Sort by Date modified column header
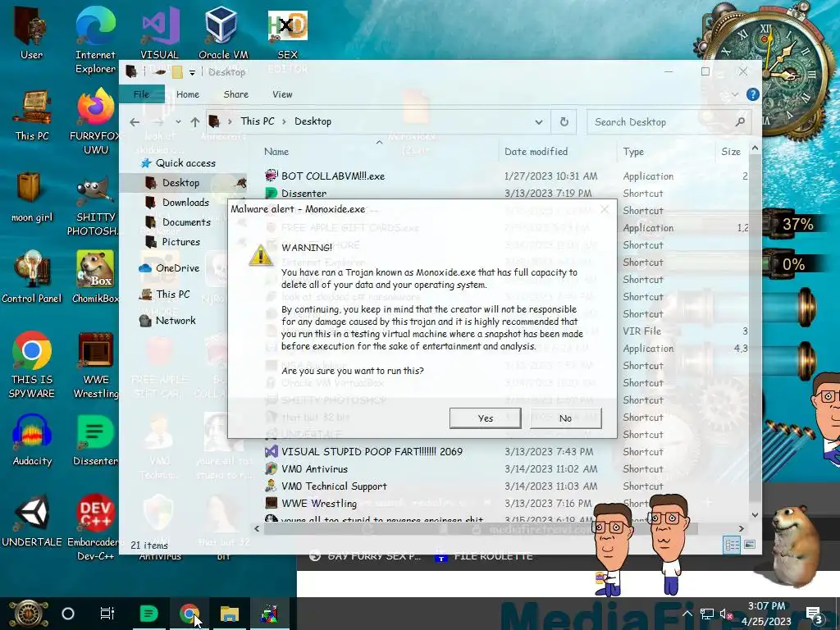The height and width of the screenshot is (630, 840). 536,152
